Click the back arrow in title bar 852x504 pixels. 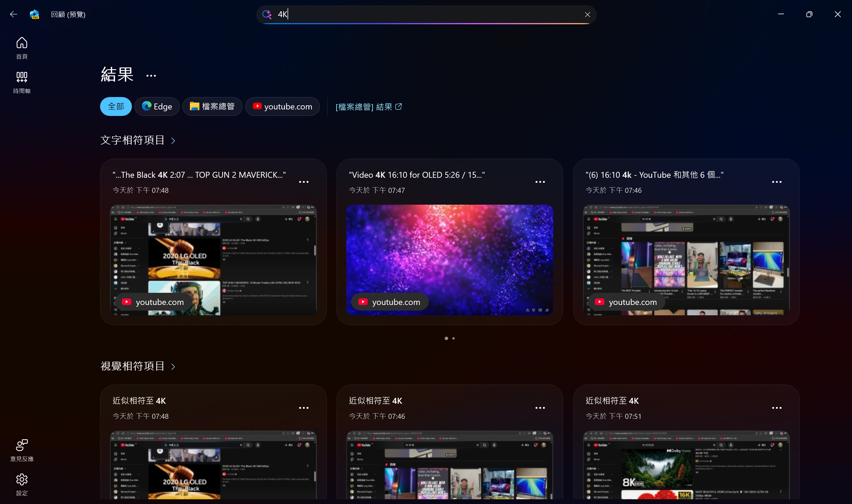click(14, 14)
